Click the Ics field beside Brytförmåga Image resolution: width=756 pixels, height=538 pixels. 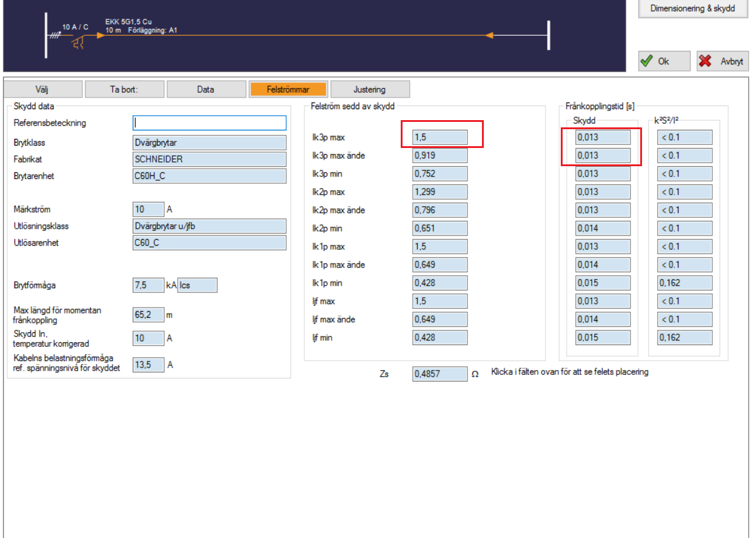coord(197,285)
